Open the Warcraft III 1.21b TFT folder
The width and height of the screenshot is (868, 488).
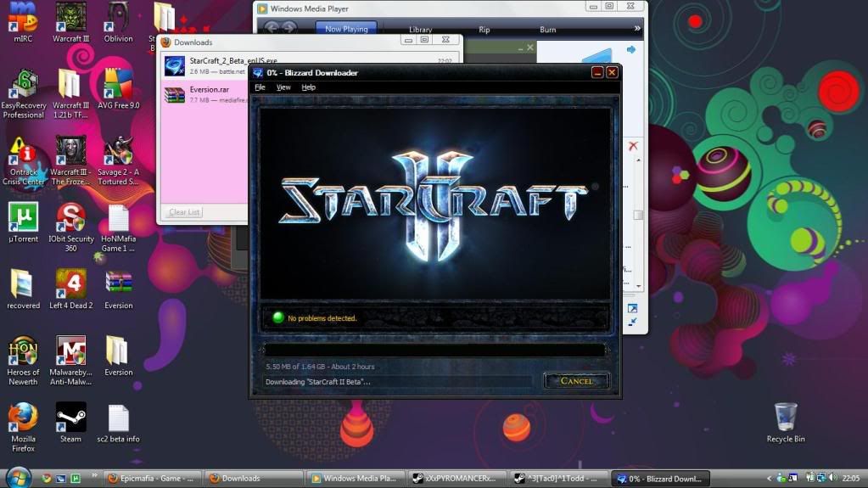[x=70, y=94]
